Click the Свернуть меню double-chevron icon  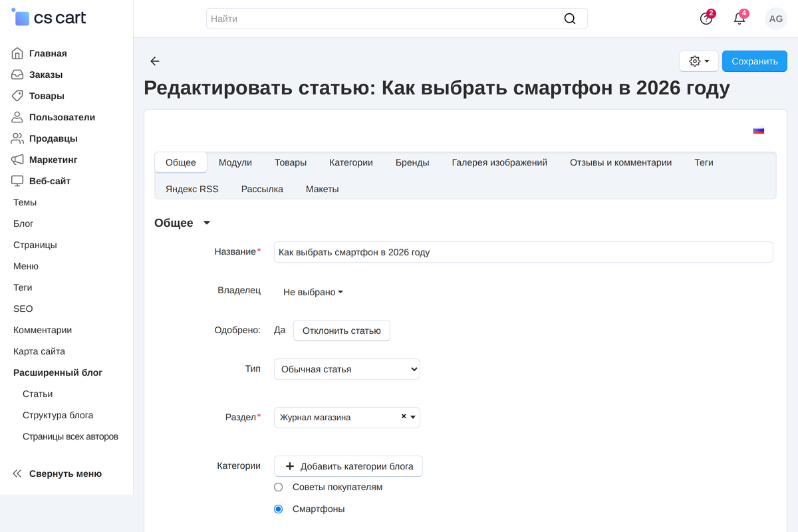(17, 473)
